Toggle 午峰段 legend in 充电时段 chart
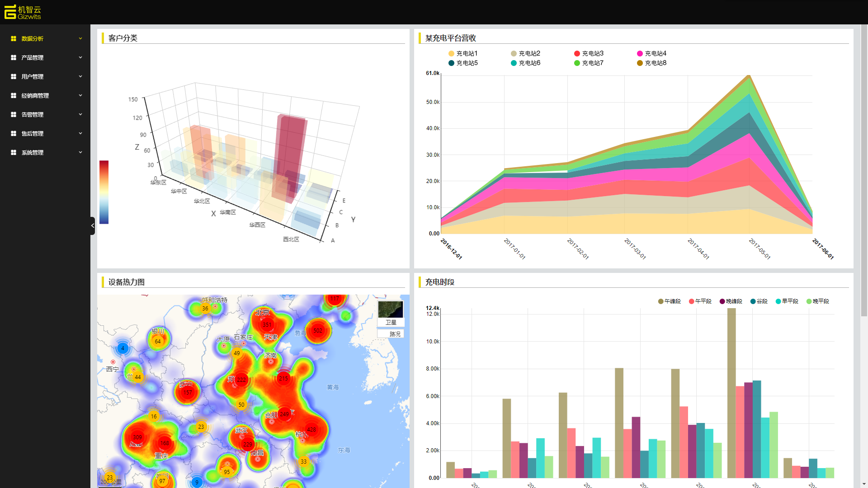Image resolution: width=868 pixels, height=488 pixels. [x=669, y=301]
